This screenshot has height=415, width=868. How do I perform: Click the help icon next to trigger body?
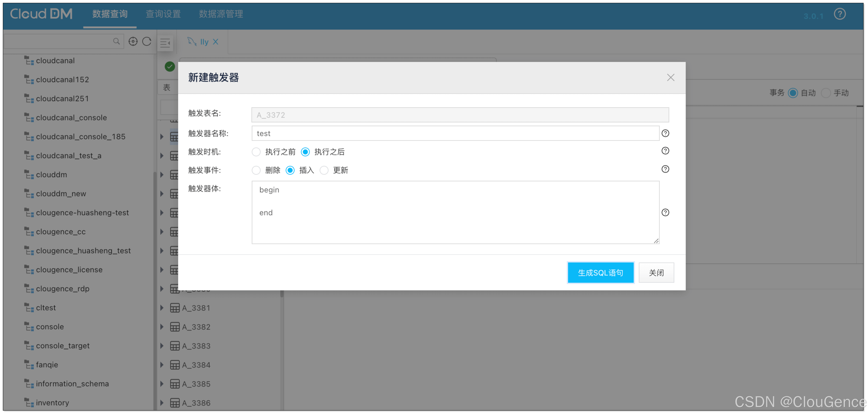pos(665,212)
